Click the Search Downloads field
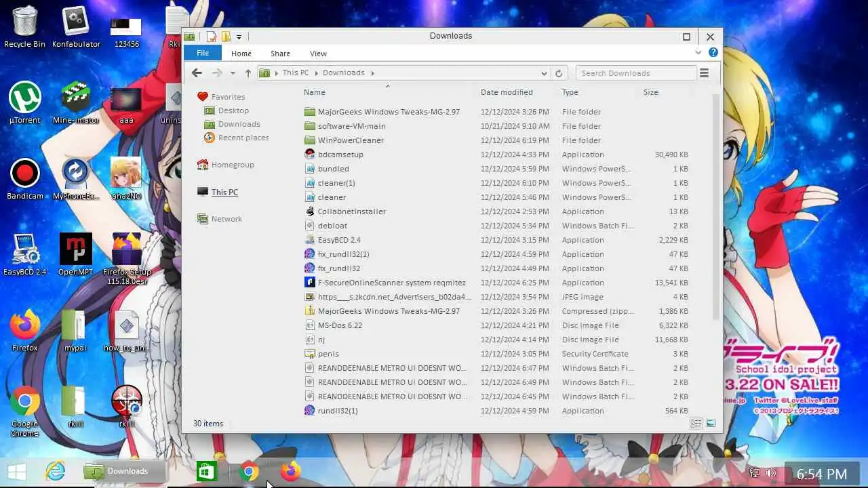This screenshot has height=488, width=868. [635, 73]
